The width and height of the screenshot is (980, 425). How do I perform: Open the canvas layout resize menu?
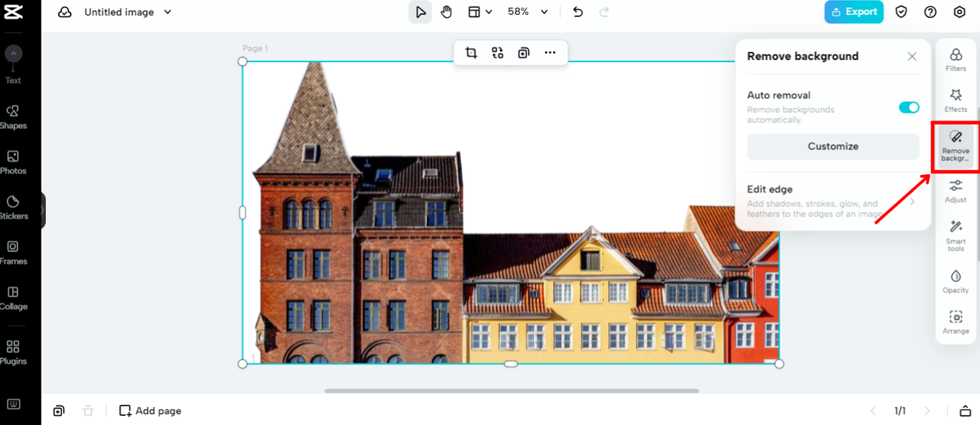click(480, 12)
